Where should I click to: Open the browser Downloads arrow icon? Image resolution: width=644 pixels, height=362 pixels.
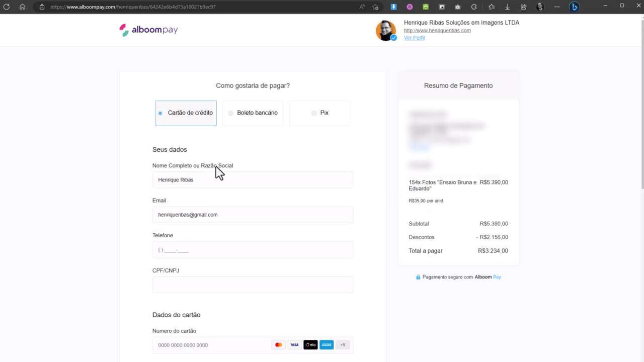pyautogui.click(x=507, y=7)
